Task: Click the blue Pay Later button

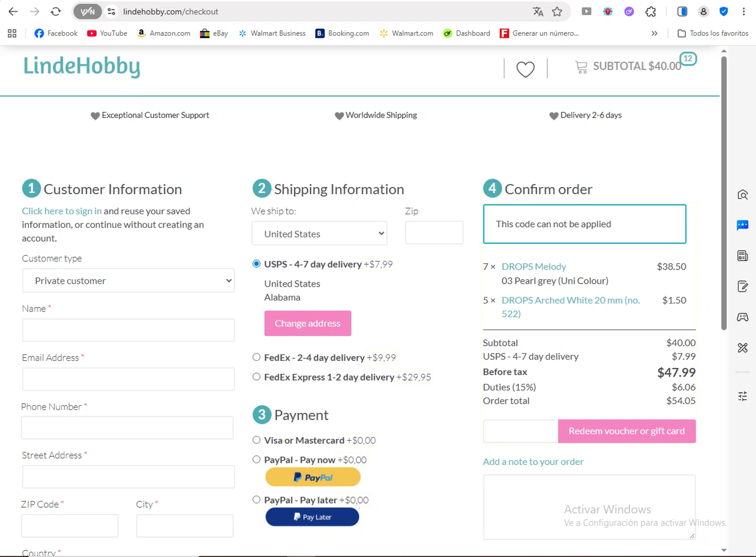Action: click(x=312, y=517)
